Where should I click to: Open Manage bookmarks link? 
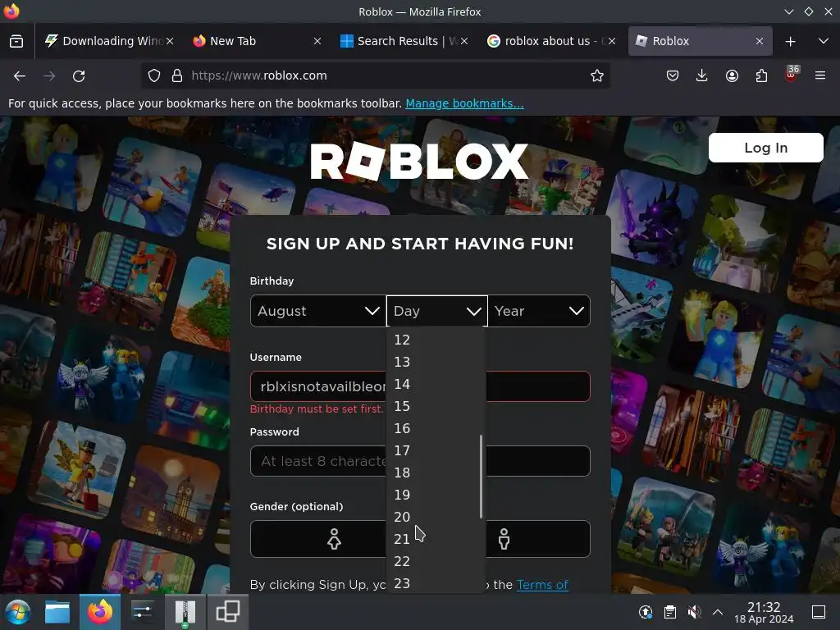(464, 103)
